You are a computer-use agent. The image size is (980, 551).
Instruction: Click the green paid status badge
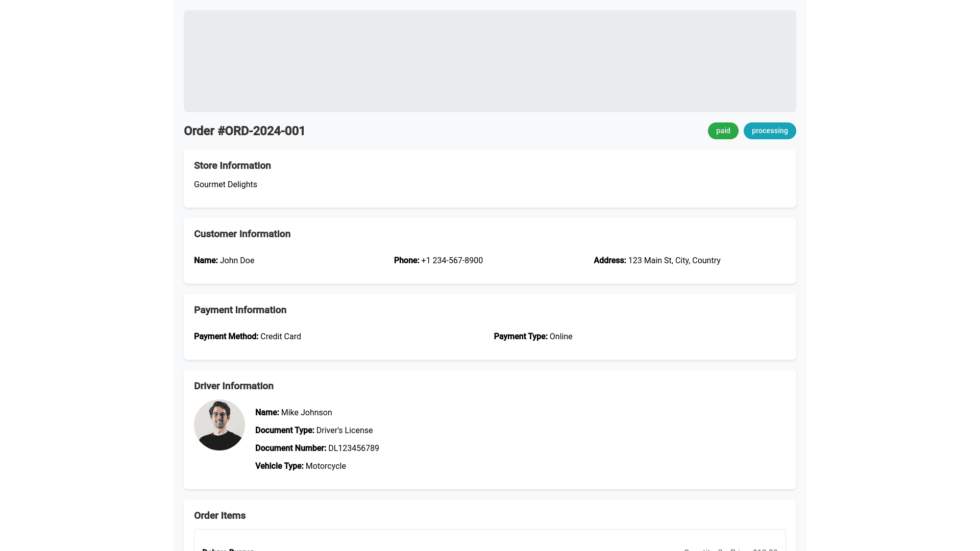click(x=723, y=131)
